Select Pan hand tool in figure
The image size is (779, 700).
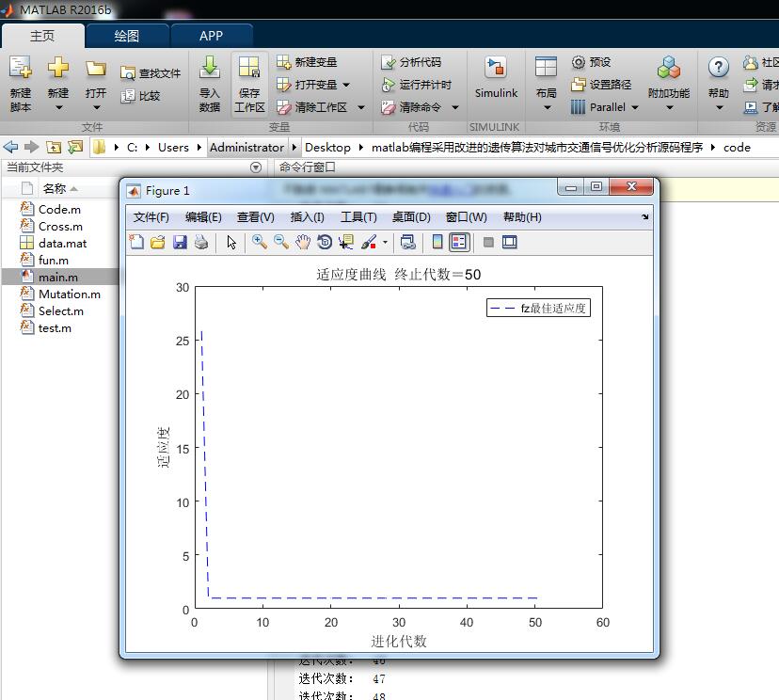coord(303,242)
